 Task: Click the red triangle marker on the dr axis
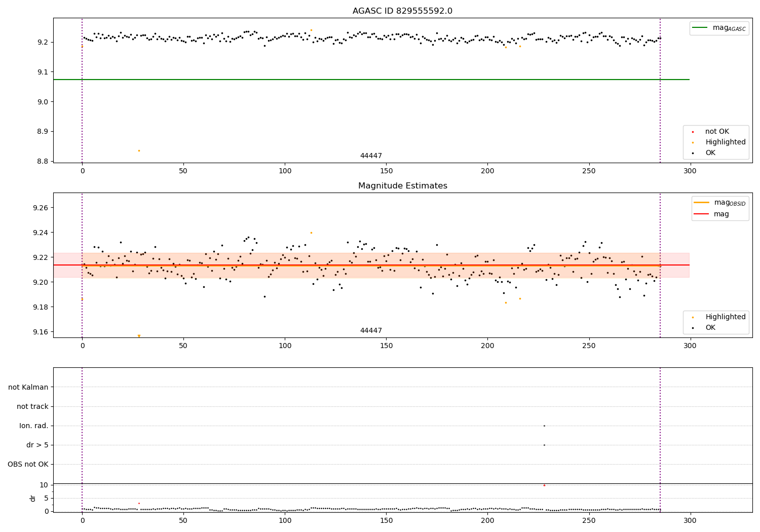pyautogui.click(x=544, y=485)
